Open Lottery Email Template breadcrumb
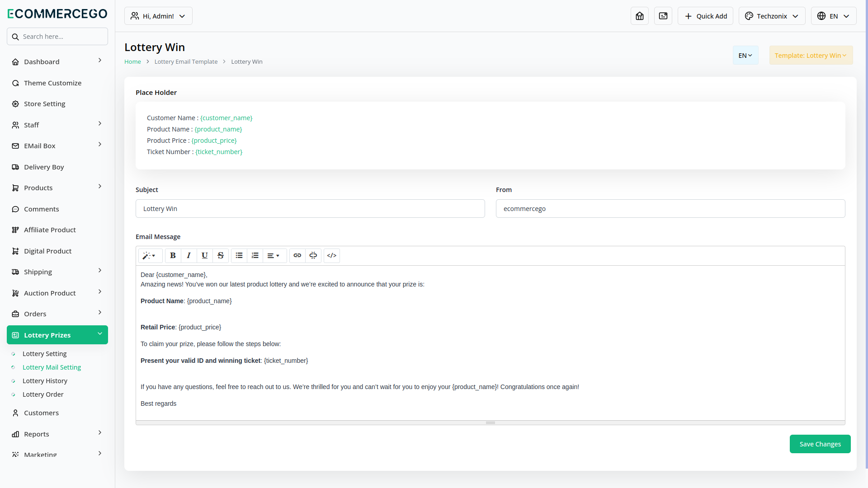868x488 pixels. (186, 62)
